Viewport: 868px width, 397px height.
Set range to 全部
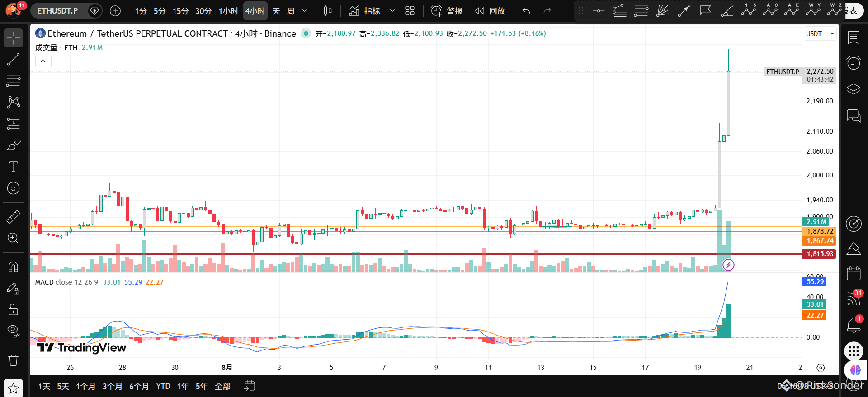click(x=223, y=387)
